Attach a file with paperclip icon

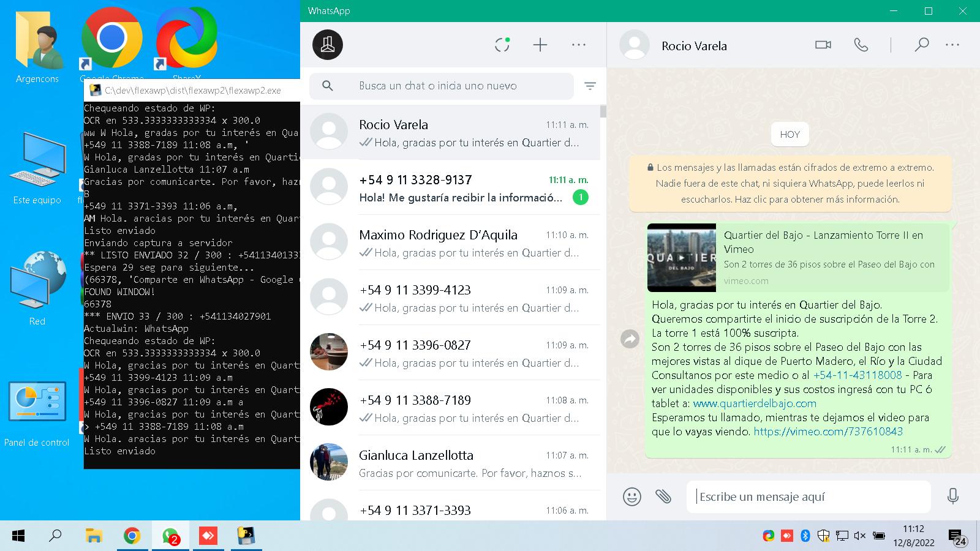[x=663, y=497]
